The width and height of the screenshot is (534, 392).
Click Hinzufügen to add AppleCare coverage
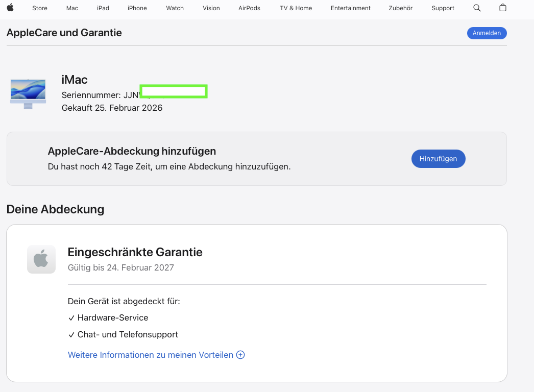pyautogui.click(x=438, y=159)
